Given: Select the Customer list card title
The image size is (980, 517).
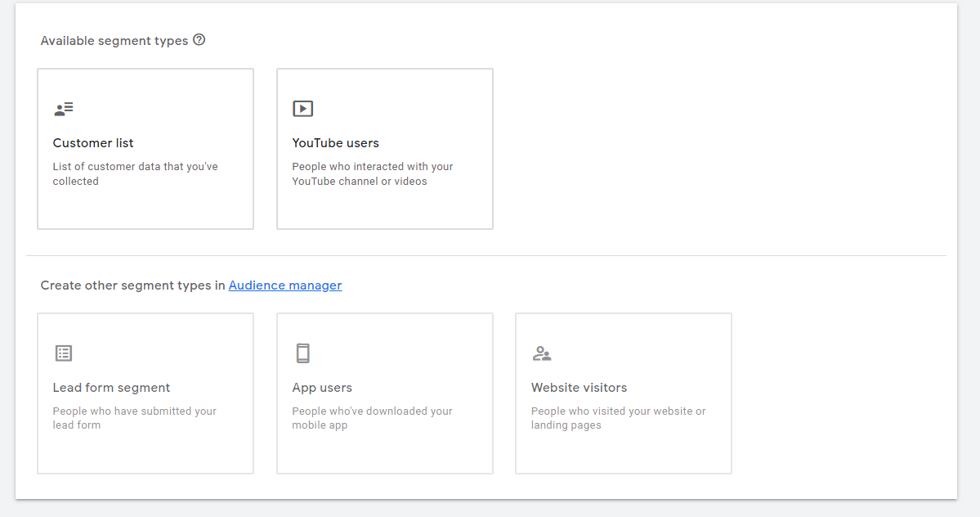Looking at the screenshot, I should coord(93,143).
